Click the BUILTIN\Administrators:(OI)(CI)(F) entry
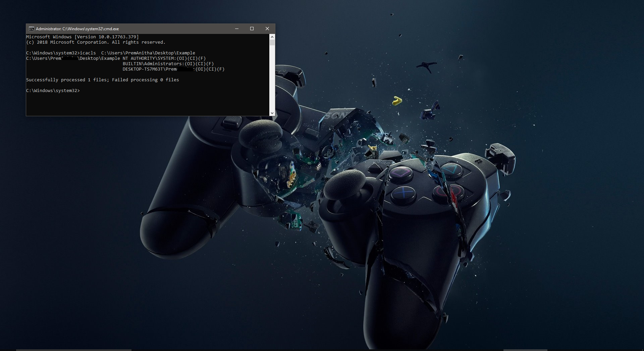This screenshot has width=644, height=351. [168, 63]
